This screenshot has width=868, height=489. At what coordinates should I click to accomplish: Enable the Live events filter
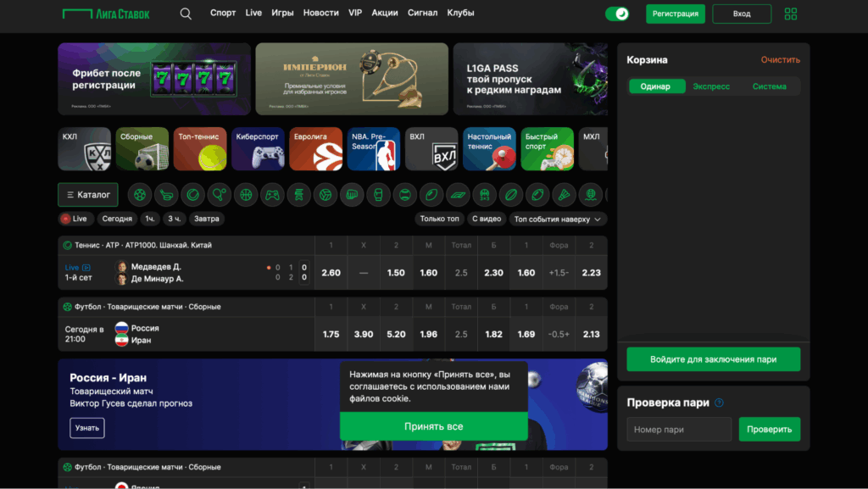75,219
